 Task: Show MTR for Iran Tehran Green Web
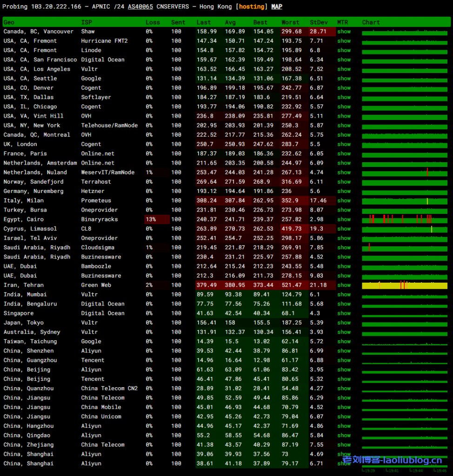344,285
